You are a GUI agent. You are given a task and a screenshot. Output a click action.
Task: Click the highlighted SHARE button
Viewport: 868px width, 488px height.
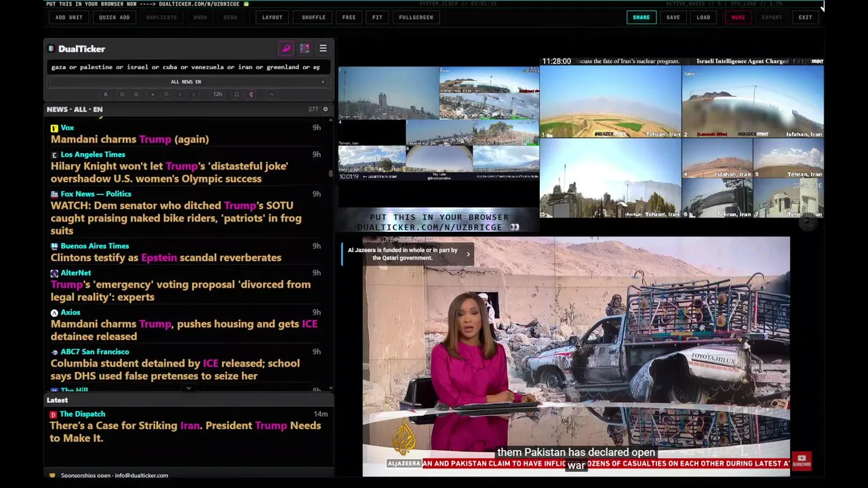641,18
